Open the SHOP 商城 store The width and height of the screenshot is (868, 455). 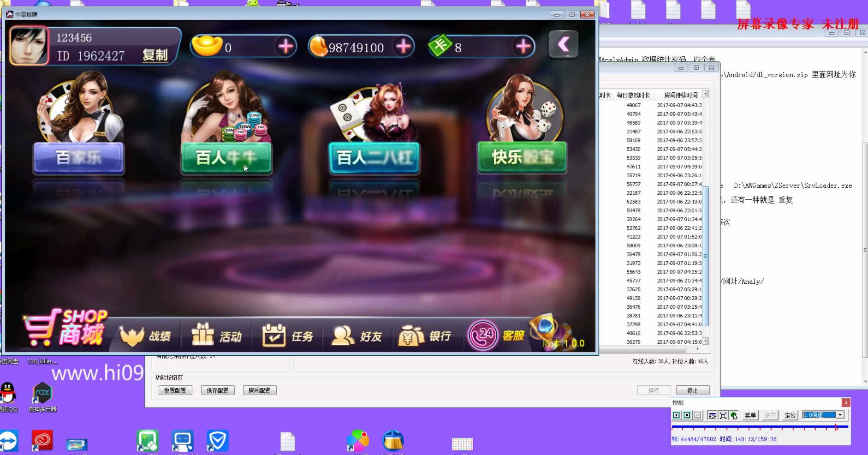coord(65,328)
